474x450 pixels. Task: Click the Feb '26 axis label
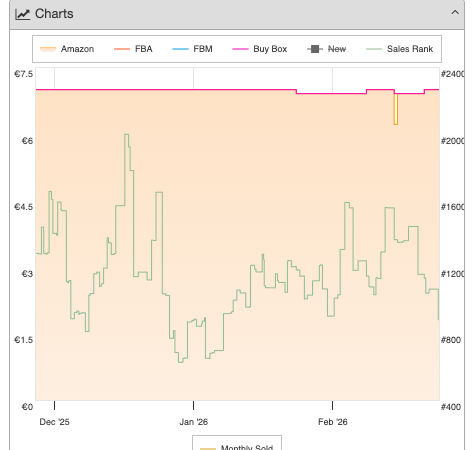(x=333, y=422)
